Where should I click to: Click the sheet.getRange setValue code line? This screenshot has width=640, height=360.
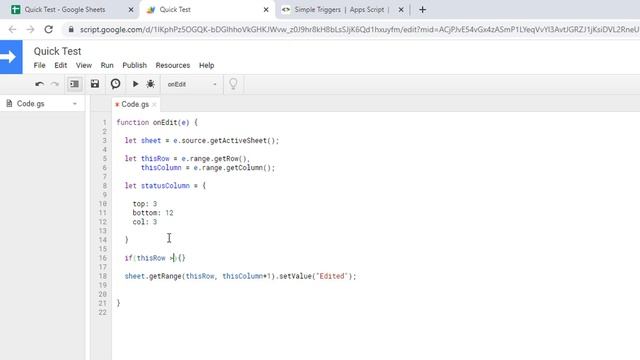(x=240, y=276)
